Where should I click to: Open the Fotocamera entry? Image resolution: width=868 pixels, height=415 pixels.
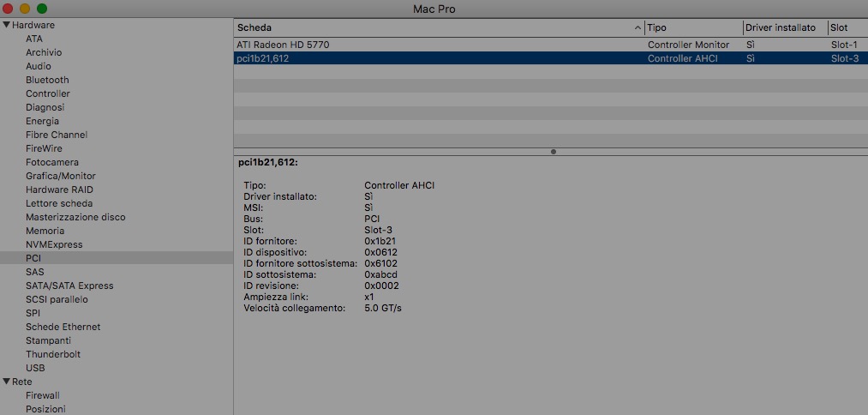tap(52, 162)
